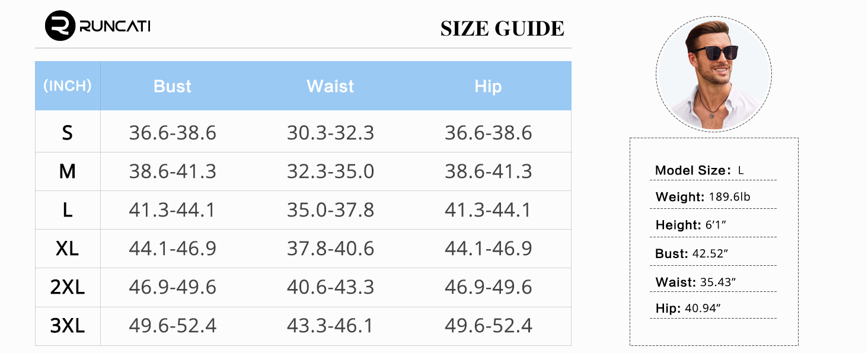Click the 3XL row waist value 43.3-46.1
This screenshot has height=356, width=868.
coord(330,326)
